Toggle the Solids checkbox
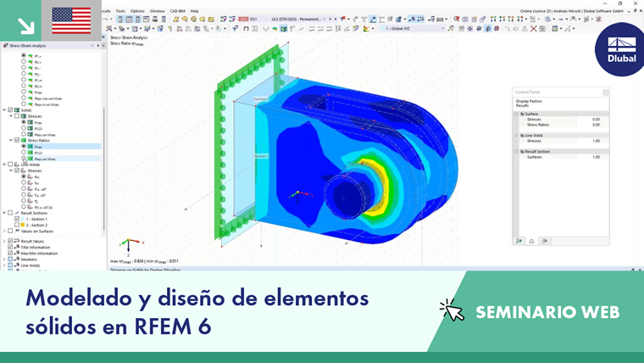 (10, 110)
